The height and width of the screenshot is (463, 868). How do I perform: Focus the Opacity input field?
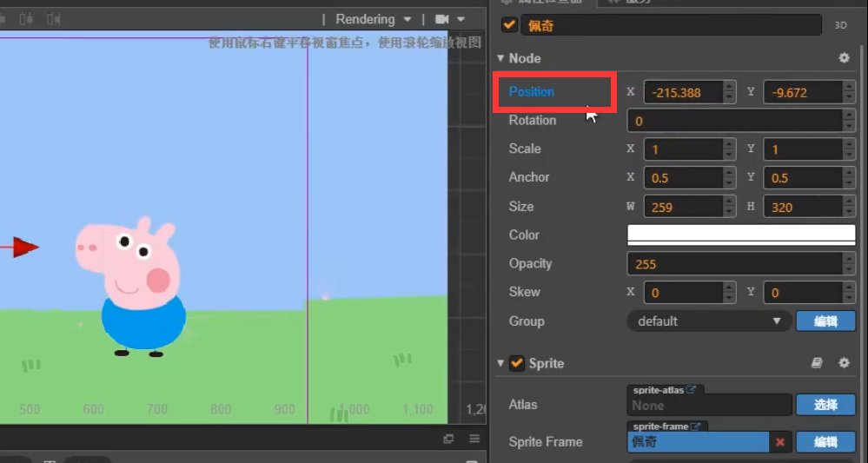[x=734, y=264]
